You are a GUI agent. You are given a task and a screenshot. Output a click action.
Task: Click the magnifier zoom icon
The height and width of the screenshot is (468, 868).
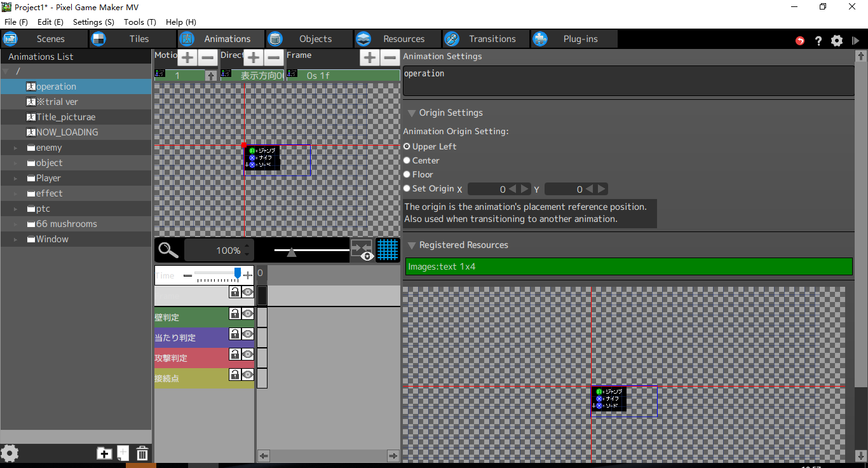pyautogui.click(x=168, y=250)
